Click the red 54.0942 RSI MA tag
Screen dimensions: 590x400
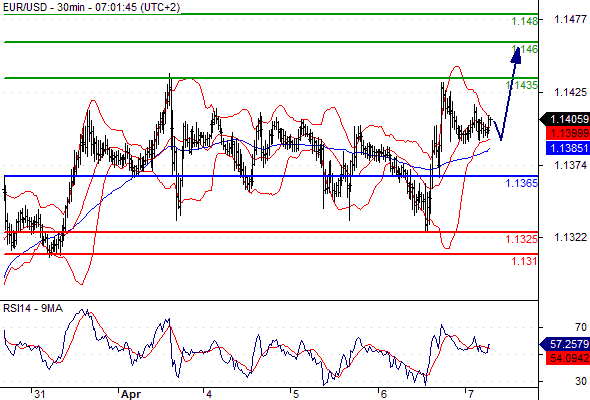[567, 358]
